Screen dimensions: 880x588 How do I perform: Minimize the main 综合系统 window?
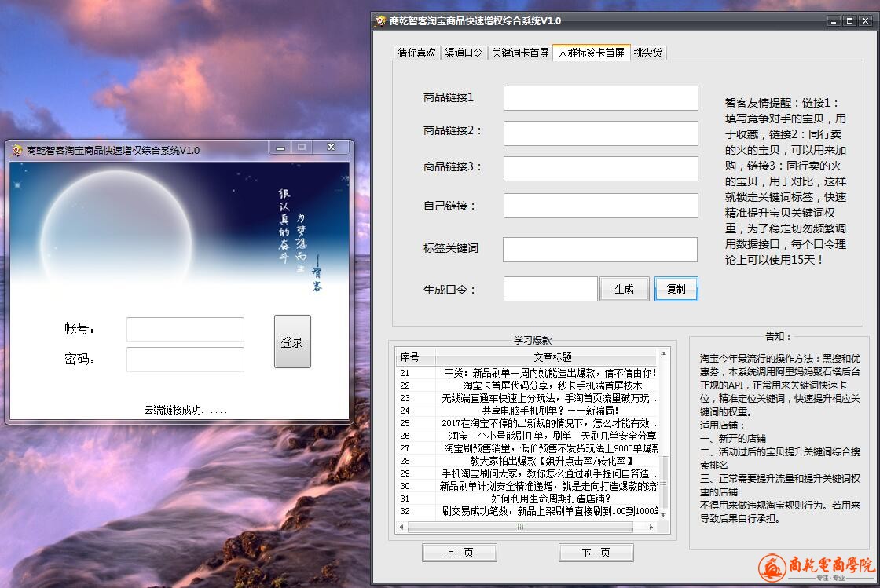click(834, 21)
